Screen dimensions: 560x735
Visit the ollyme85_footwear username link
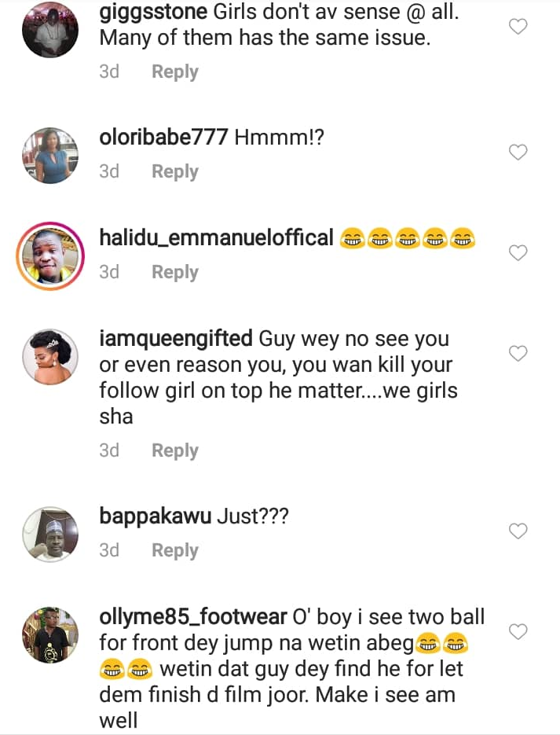(194, 618)
